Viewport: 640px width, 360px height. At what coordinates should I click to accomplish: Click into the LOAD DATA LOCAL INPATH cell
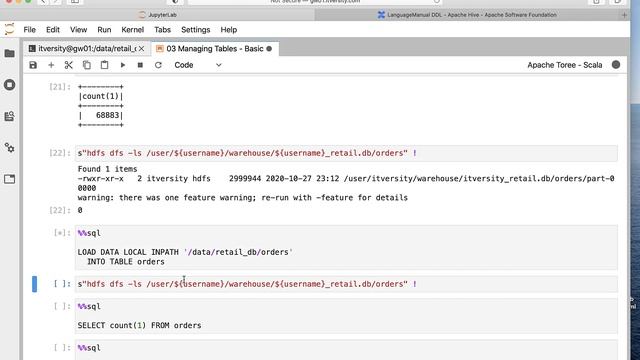(346, 247)
